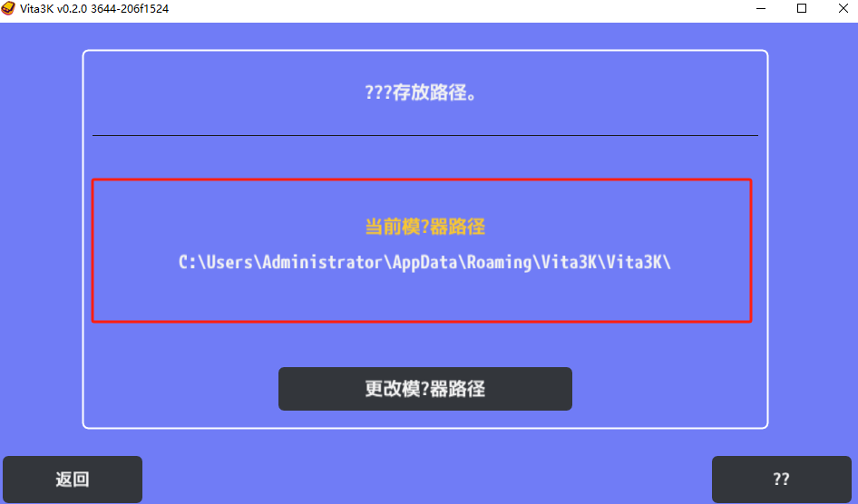Click the build number 3644-206f1524 in title
The width and height of the screenshot is (858, 504).
pyautogui.click(x=130, y=9)
